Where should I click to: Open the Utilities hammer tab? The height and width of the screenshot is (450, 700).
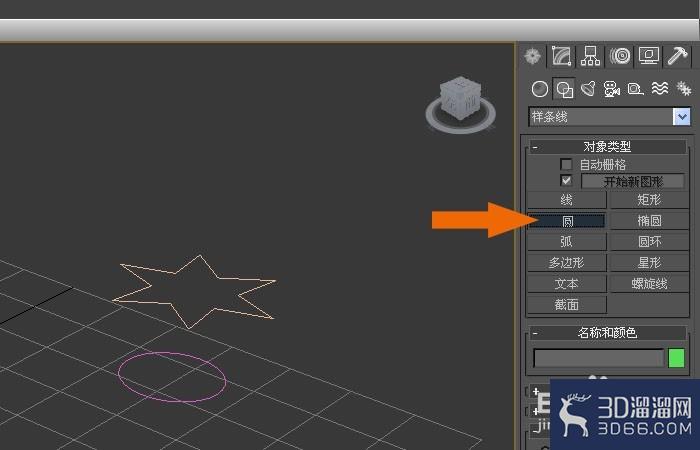point(677,56)
